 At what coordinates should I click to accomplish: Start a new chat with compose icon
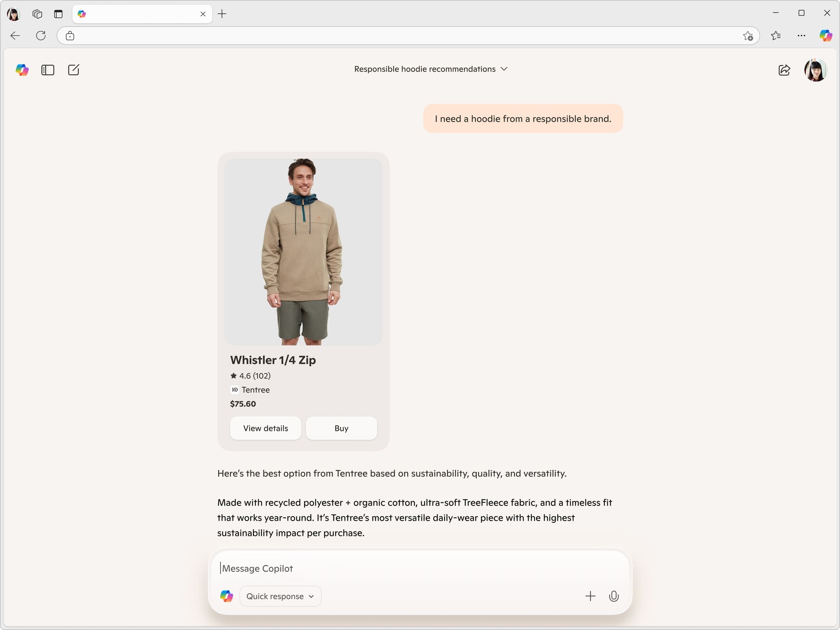(x=73, y=70)
